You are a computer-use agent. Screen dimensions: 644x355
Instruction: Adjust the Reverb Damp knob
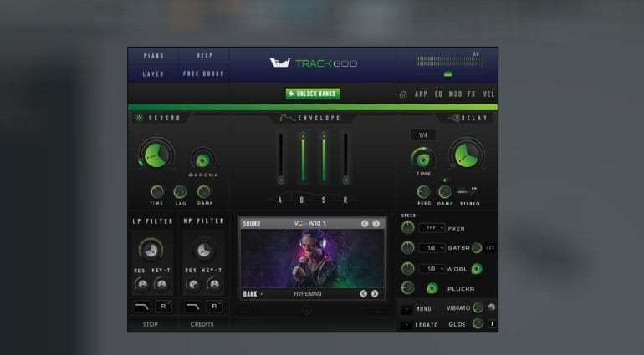tap(204, 191)
